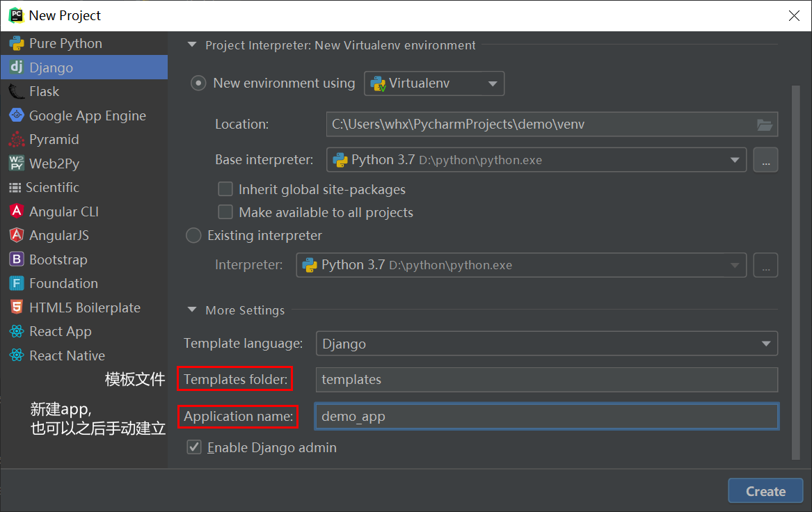Choose the Flask project type
Image resolution: width=812 pixels, height=512 pixels.
pyautogui.click(x=84, y=92)
